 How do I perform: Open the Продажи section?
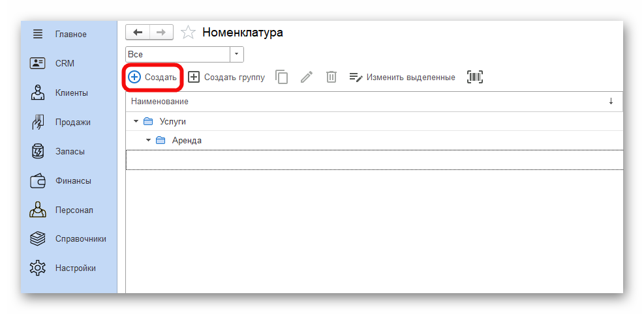pos(73,122)
